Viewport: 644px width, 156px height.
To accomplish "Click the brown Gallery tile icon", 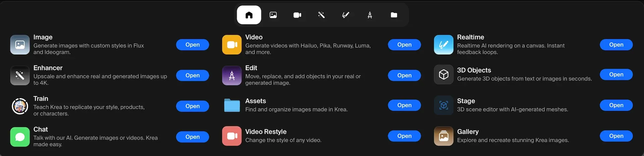I will click(443, 136).
